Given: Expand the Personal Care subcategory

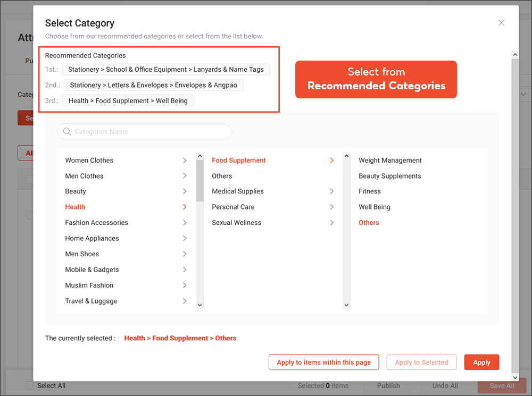Looking at the screenshot, I should tap(331, 207).
